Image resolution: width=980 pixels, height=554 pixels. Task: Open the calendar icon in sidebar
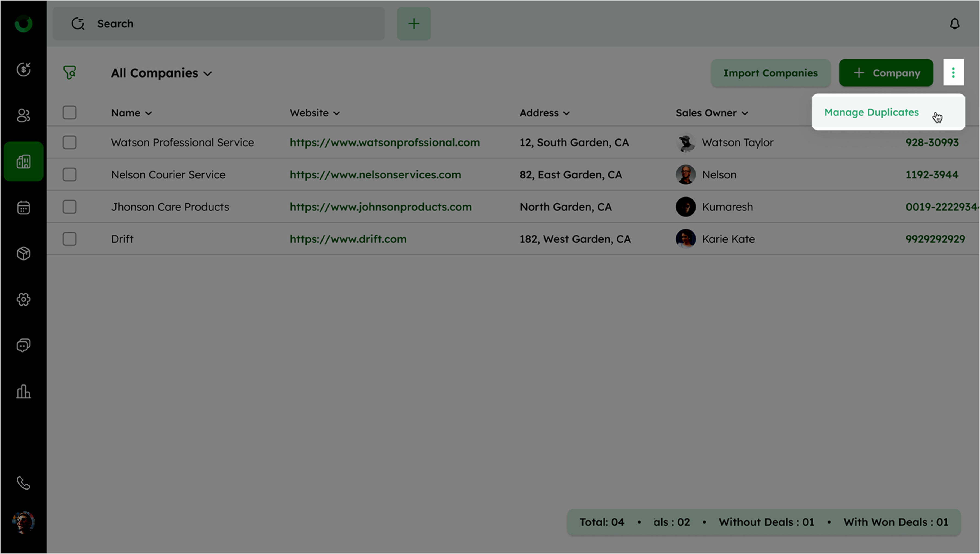24,207
